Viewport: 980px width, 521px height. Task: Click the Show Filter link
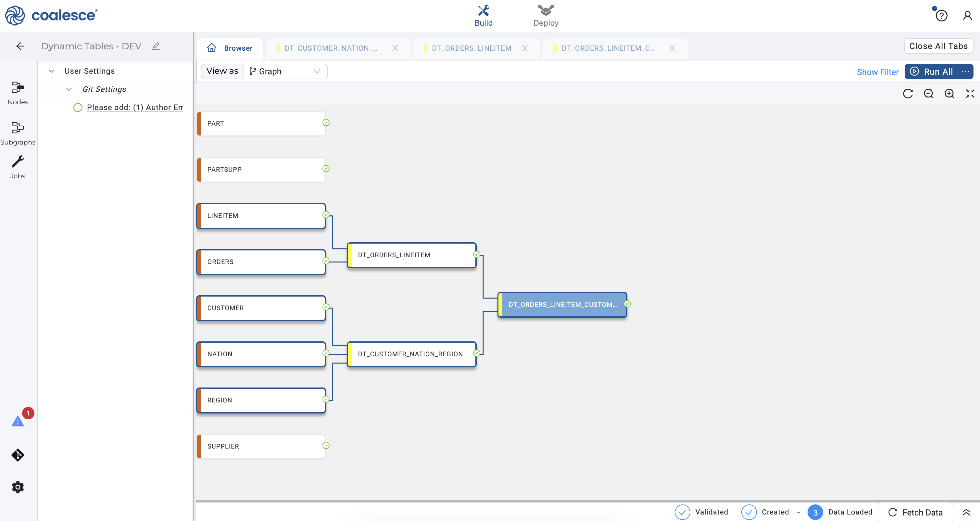[877, 72]
